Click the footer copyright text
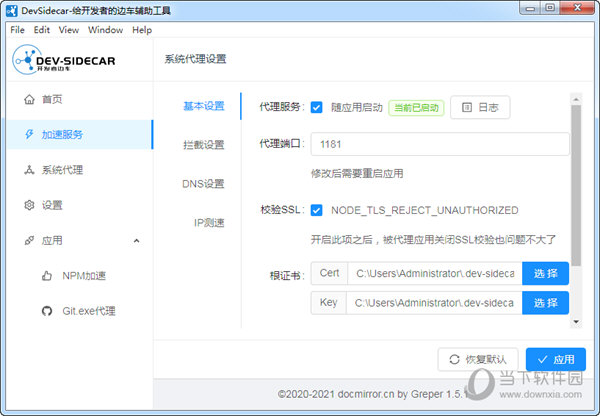The height and width of the screenshot is (416, 600). pos(373,394)
